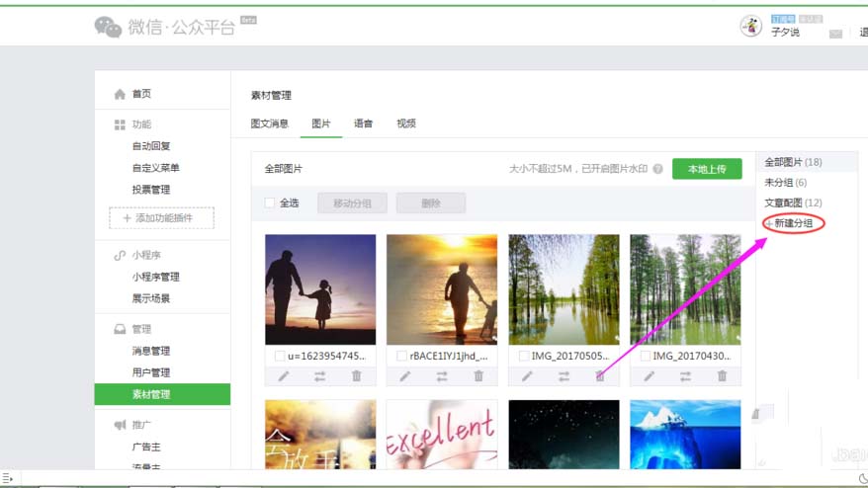Open 用户管理 in the sidebar

pyautogui.click(x=151, y=372)
